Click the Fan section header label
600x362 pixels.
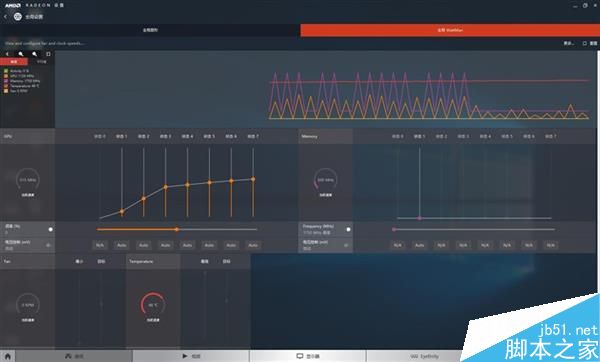pos(7,261)
